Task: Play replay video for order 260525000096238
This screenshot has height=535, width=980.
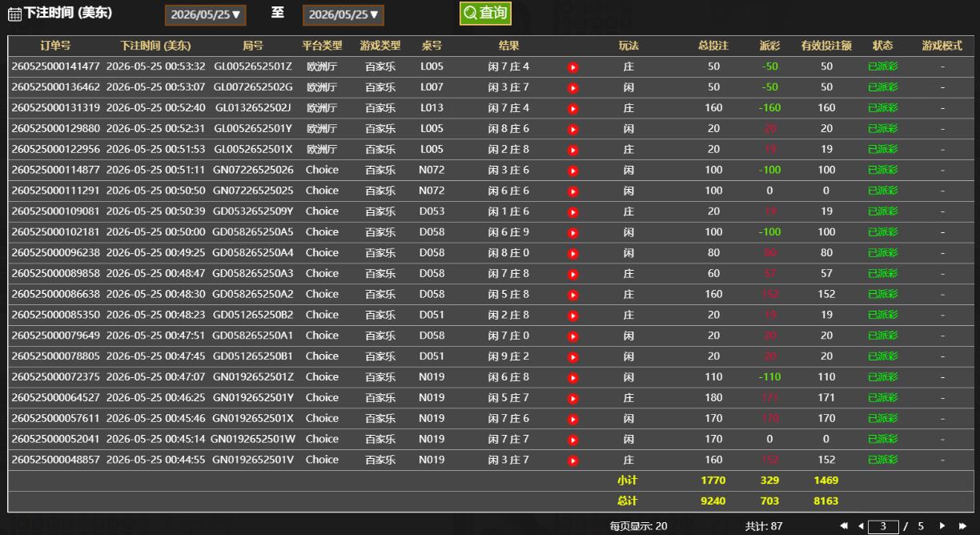Action: (572, 254)
